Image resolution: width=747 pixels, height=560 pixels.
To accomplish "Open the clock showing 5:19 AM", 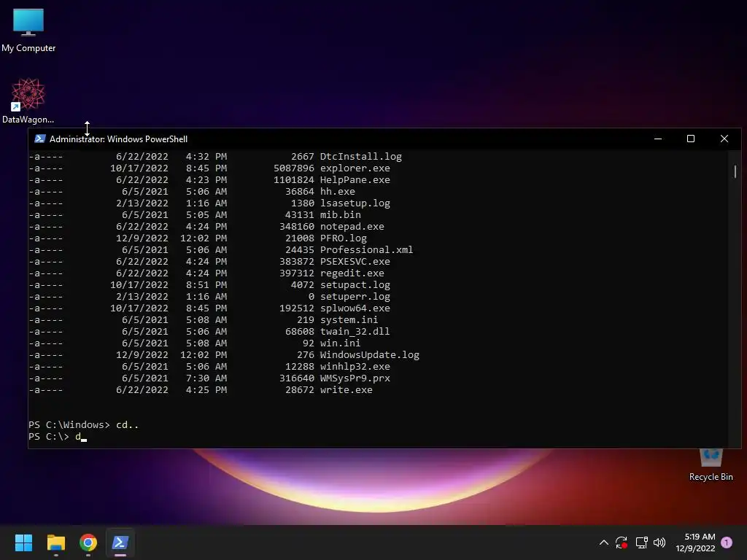I will (x=695, y=542).
